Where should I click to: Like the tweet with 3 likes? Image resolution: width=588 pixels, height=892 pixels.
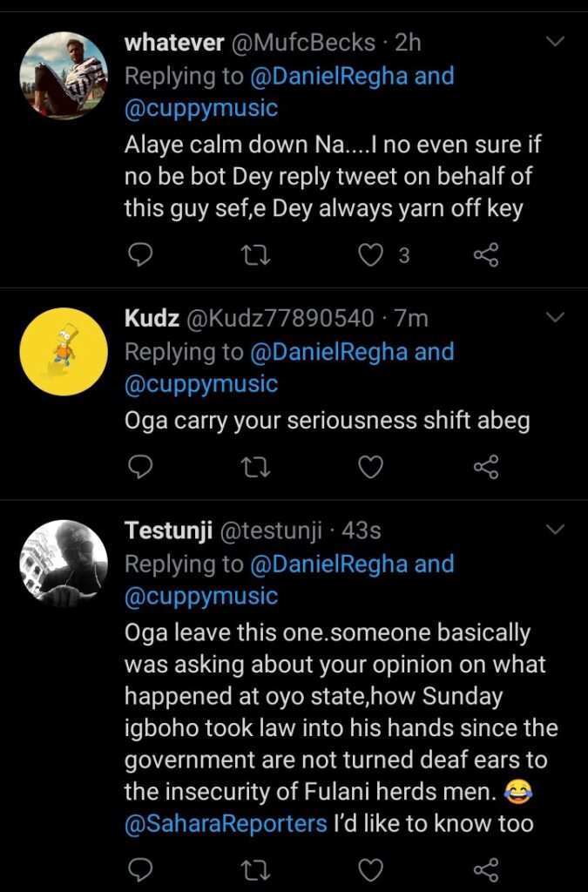pyautogui.click(x=372, y=255)
